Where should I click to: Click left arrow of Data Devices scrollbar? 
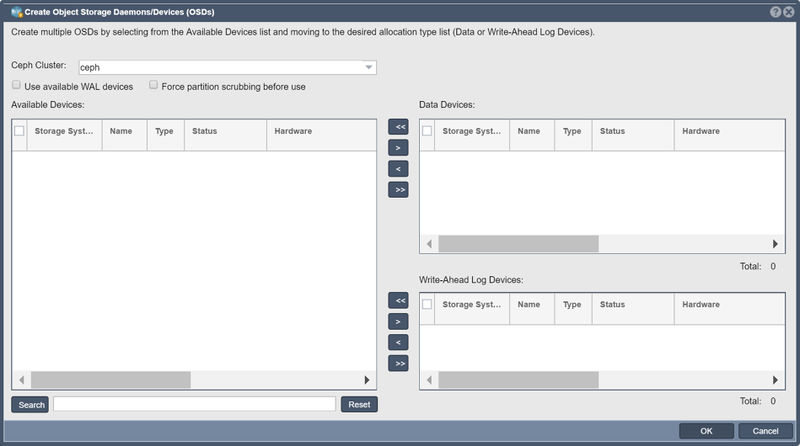pyautogui.click(x=430, y=244)
